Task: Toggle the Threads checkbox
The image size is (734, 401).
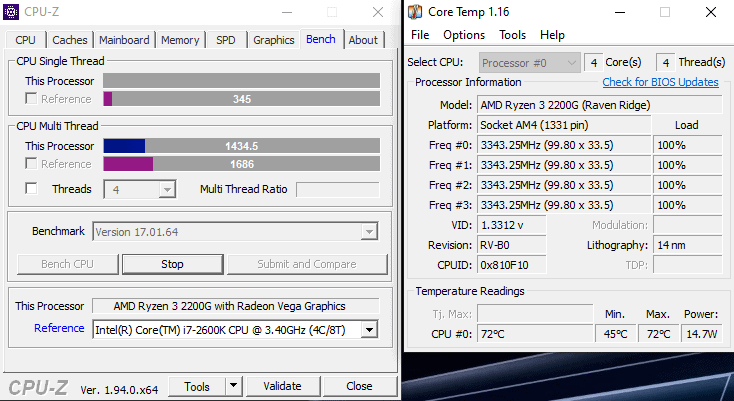Action: 31,189
